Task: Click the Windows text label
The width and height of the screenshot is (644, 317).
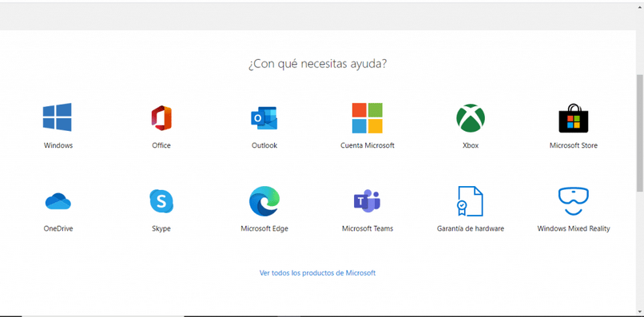Action: point(58,145)
